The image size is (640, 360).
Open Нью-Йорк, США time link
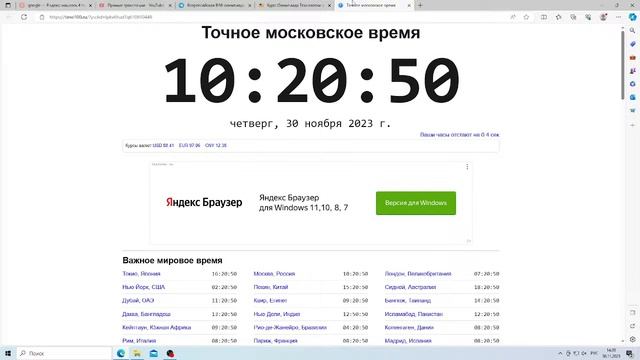click(x=144, y=287)
